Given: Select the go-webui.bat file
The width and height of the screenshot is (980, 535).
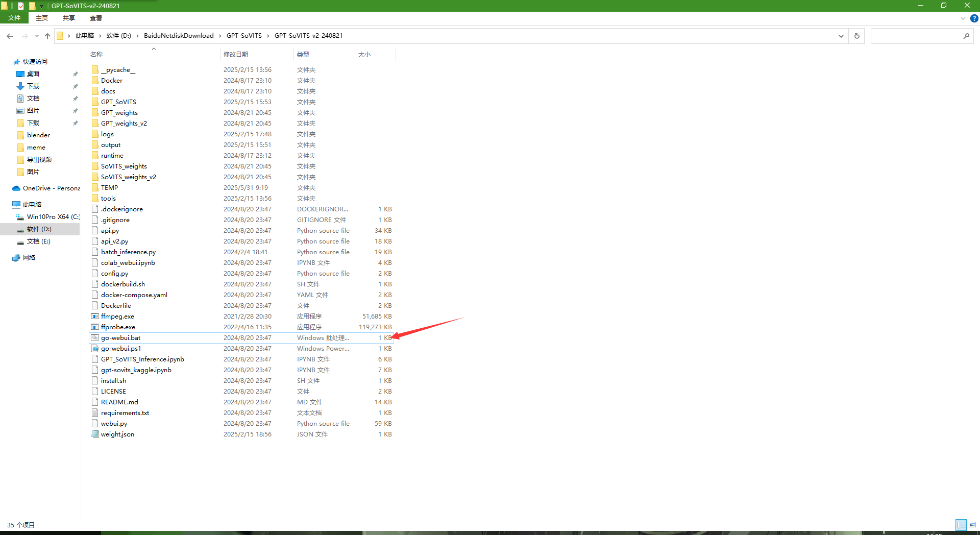Looking at the screenshot, I should pyautogui.click(x=120, y=338).
